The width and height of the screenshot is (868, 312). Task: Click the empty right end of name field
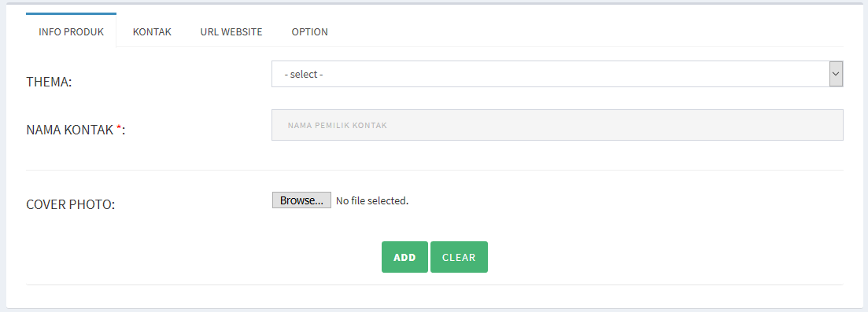(775, 125)
